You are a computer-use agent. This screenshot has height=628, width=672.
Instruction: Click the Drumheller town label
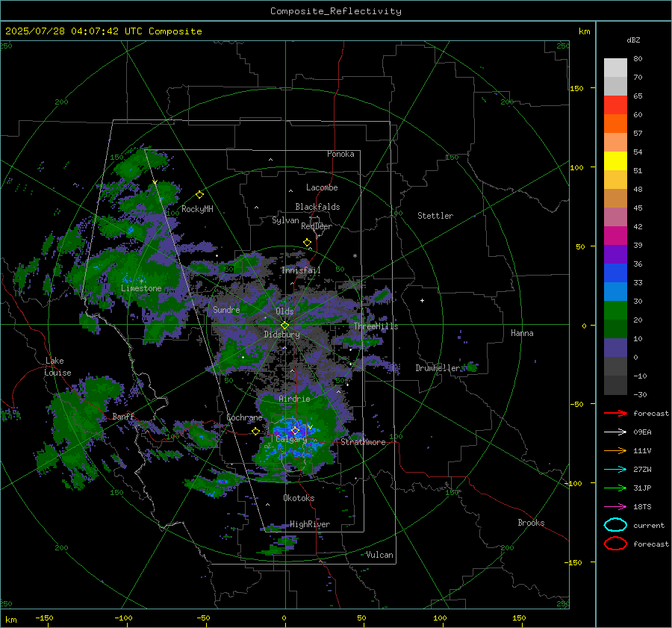(x=438, y=368)
